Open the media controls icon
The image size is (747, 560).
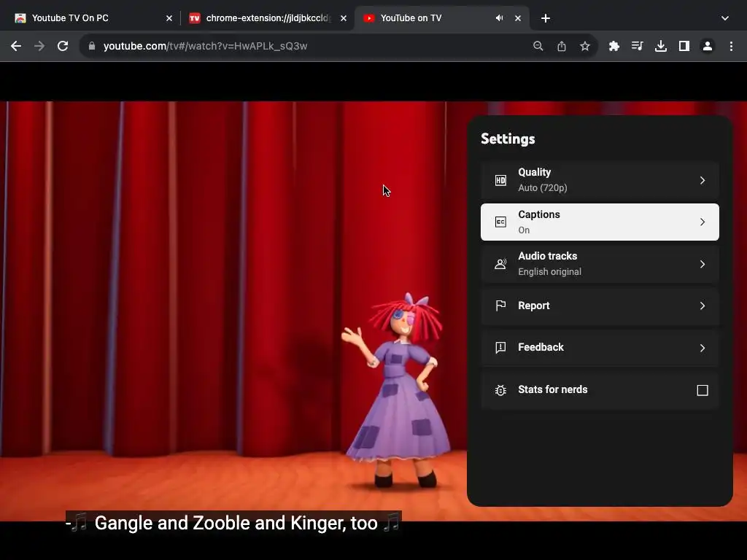tap(637, 46)
